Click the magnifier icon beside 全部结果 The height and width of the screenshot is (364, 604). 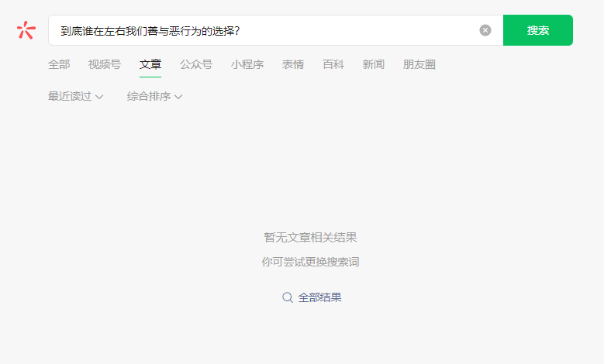pyautogui.click(x=288, y=297)
